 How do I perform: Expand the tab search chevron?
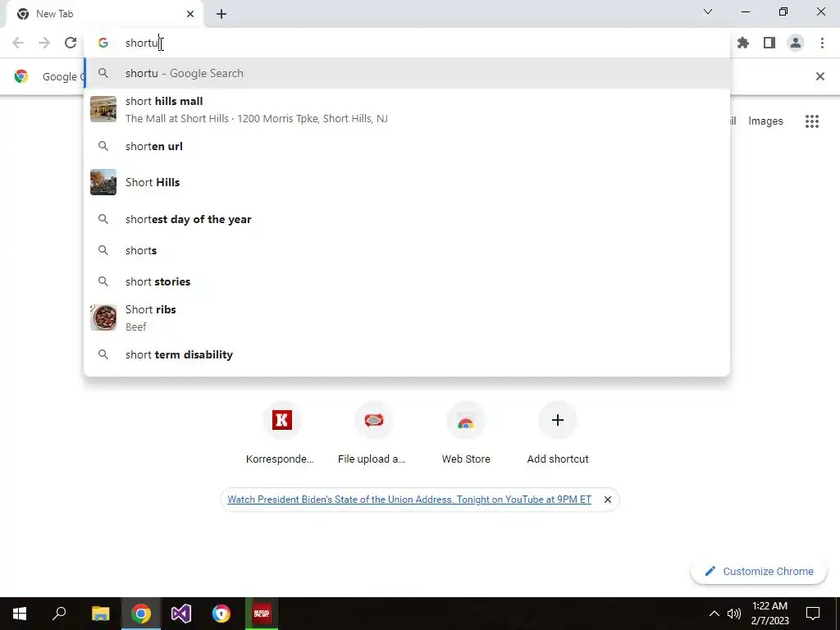pos(708,11)
